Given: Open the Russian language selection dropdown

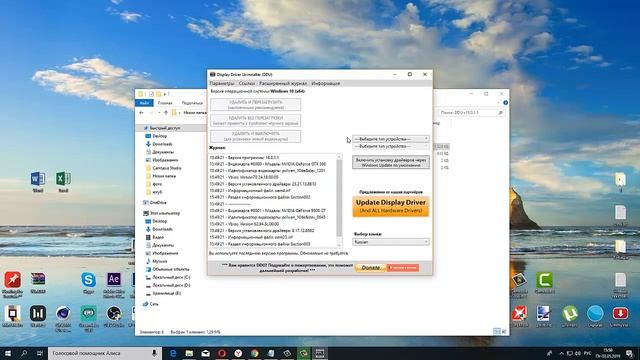Looking at the screenshot, I should click(x=391, y=242).
